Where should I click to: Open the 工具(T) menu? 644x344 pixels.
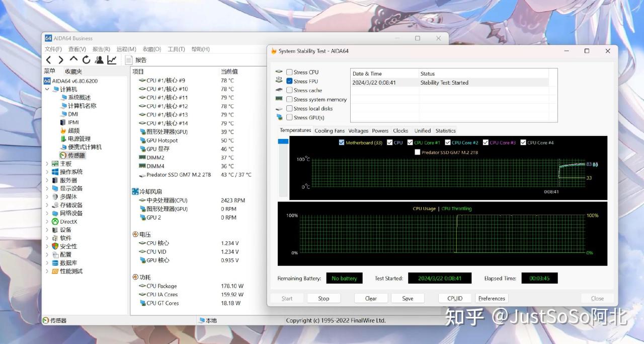point(176,49)
